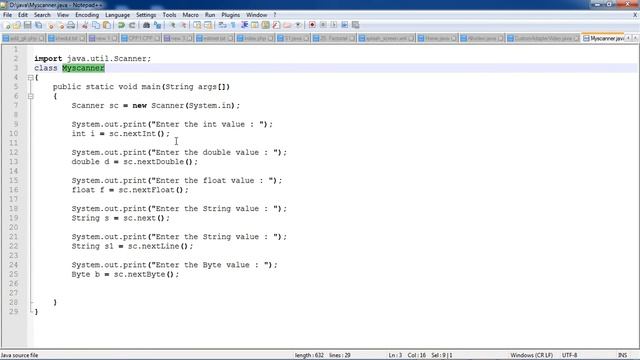The image size is (640, 360).
Task: Open the Encoding menu
Action: (x=87, y=15)
